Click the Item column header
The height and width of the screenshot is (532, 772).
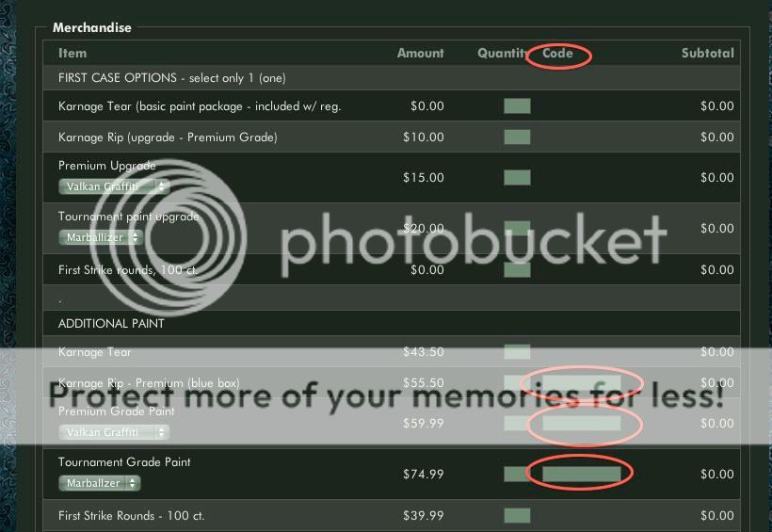pyautogui.click(x=72, y=53)
